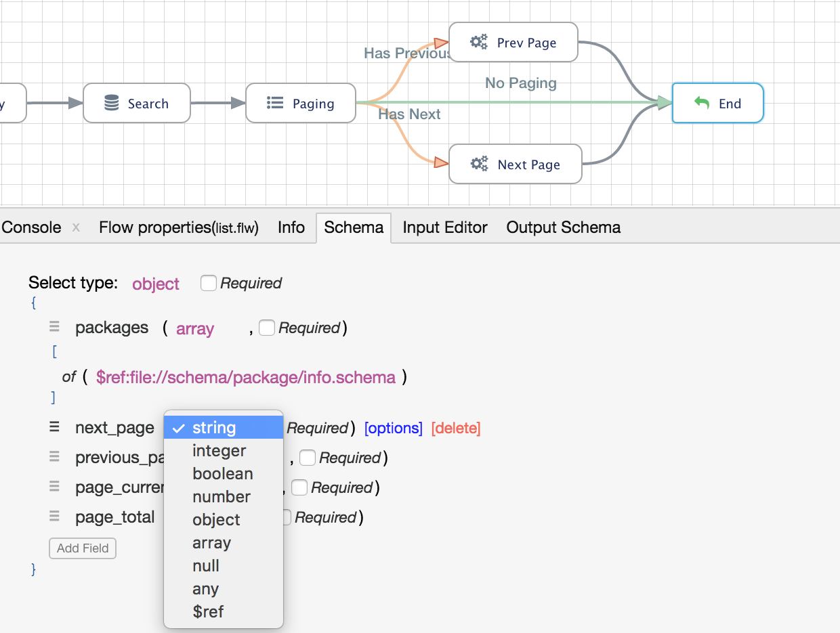Select the Next Page flow node
The image size is (840, 633).
(x=516, y=164)
